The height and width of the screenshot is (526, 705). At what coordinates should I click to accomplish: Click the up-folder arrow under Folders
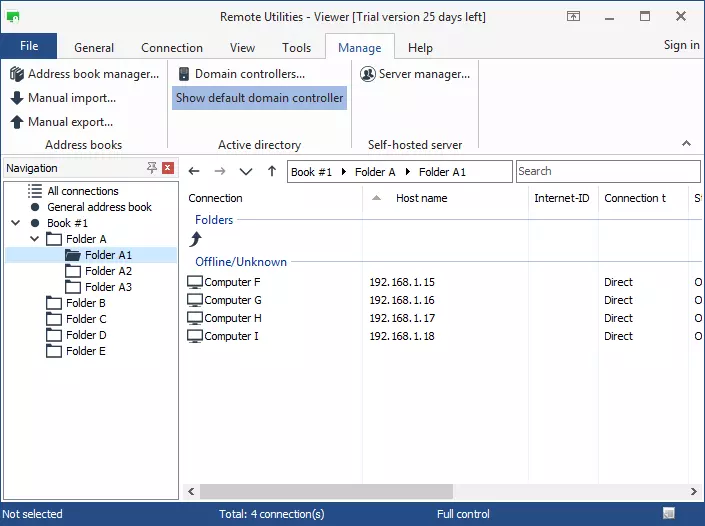pos(196,239)
